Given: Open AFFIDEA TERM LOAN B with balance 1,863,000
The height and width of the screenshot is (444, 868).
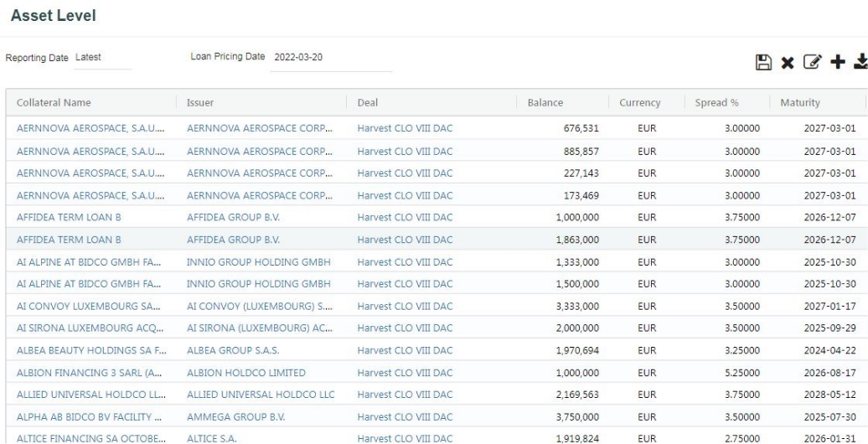Looking at the screenshot, I should (69, 240).
